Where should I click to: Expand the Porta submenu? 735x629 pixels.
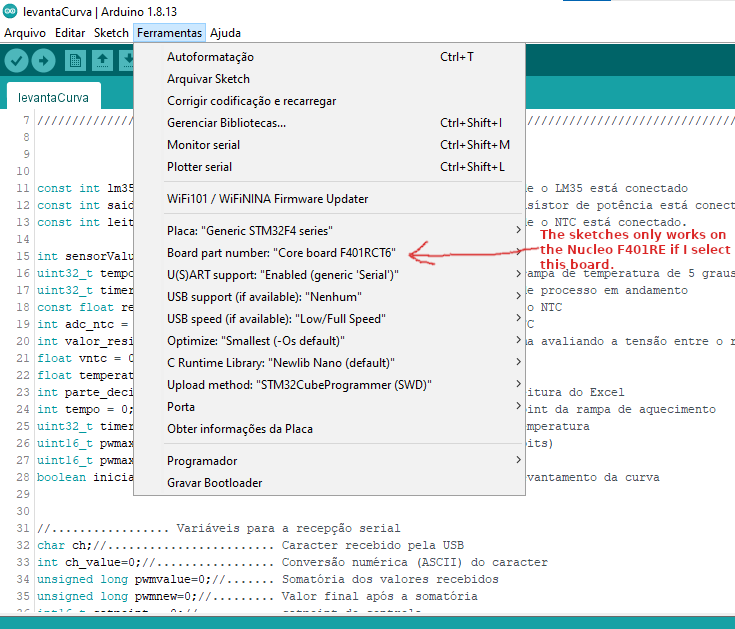point(329,407)
